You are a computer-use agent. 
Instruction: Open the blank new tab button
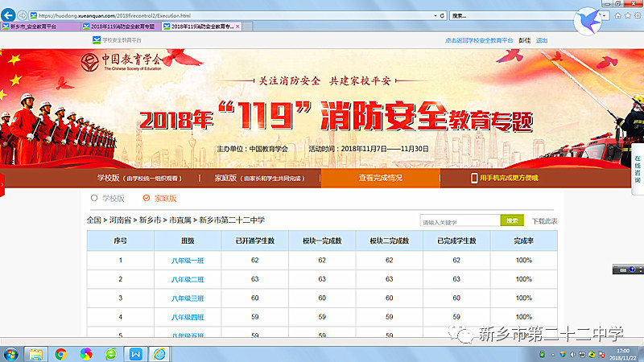coord(248,27)
